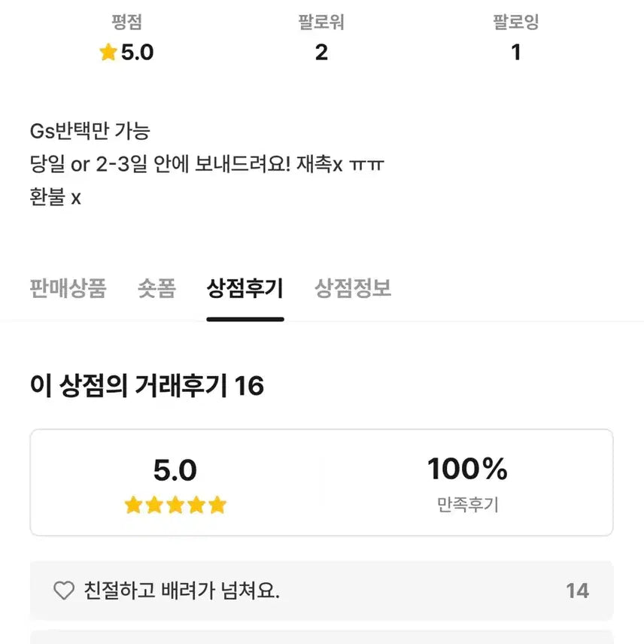
Task: Click the yellow star beside the top 5.0 rating
Action: pyautogui.click(x=108, y=53)
